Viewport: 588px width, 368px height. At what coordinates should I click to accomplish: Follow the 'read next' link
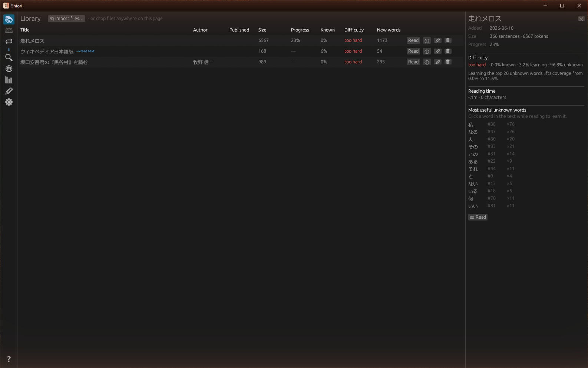86,51
